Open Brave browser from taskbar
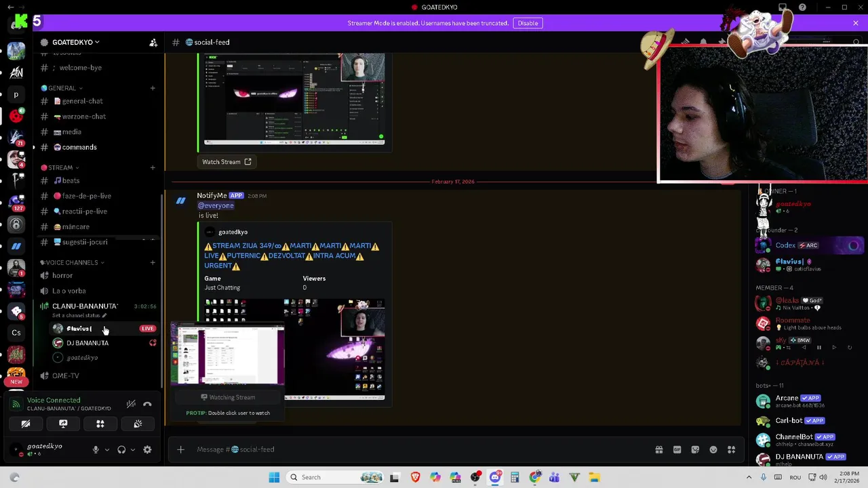This screenshot has height=488, width=868. 415,477
